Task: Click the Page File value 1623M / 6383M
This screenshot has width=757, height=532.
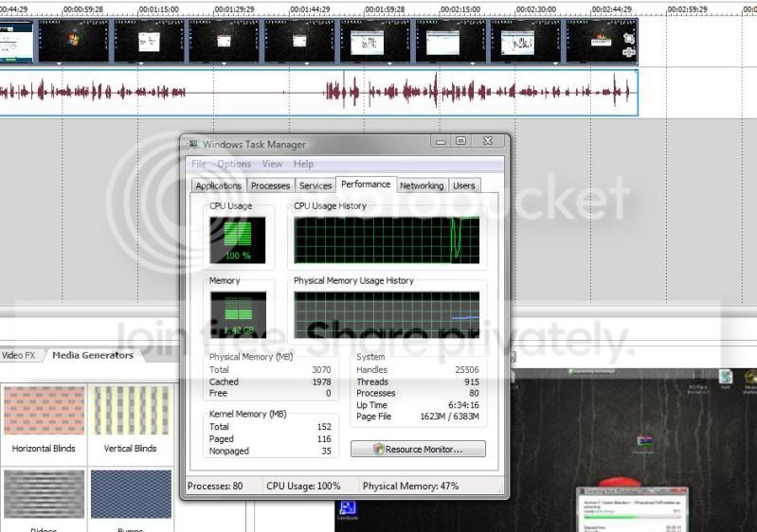Action: coord(449,417)
